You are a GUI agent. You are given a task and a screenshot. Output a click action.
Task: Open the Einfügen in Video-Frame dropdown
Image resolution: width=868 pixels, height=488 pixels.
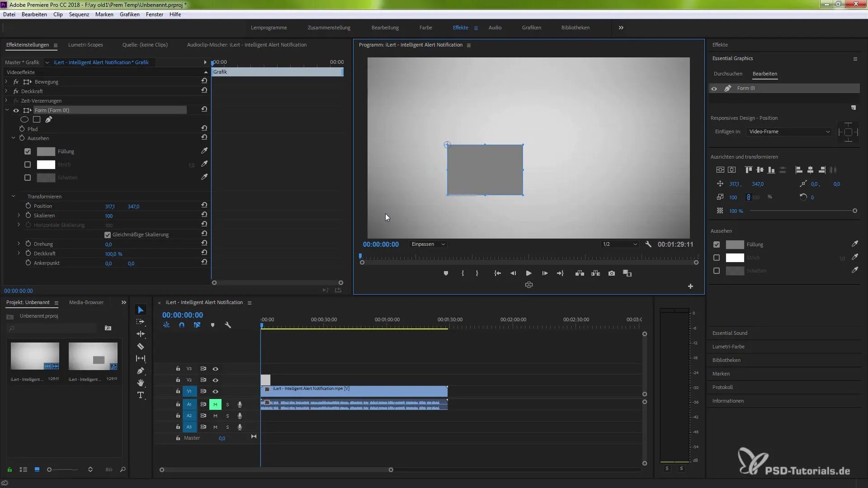pos(789,132)
